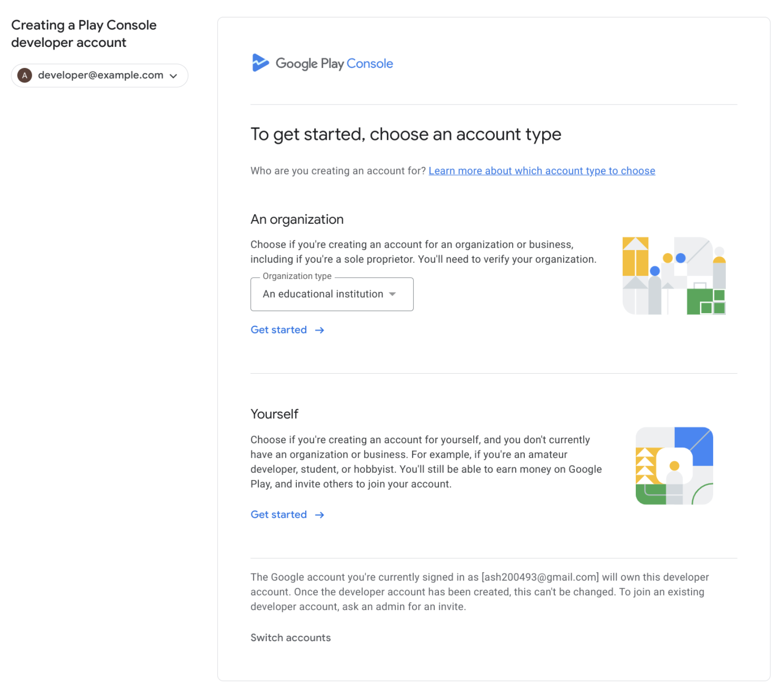Open the developer@example.com account switcher chevron
The image size is (784, 695).
[173, 76]
